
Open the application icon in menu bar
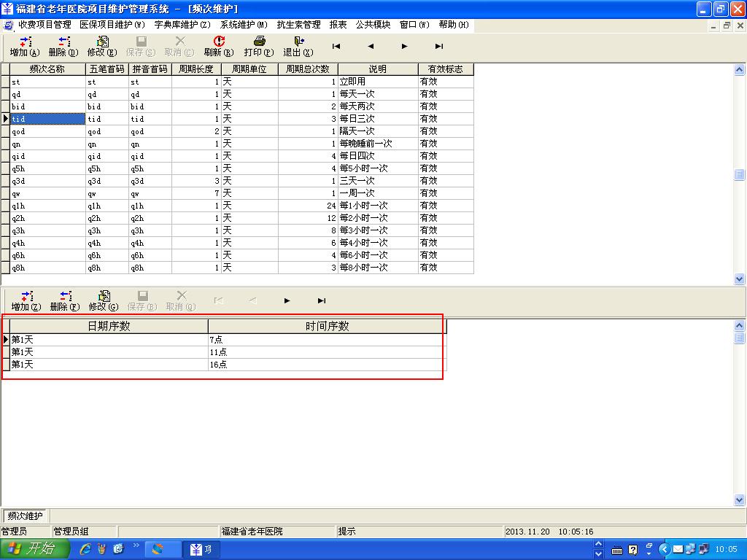pos(7,25)
